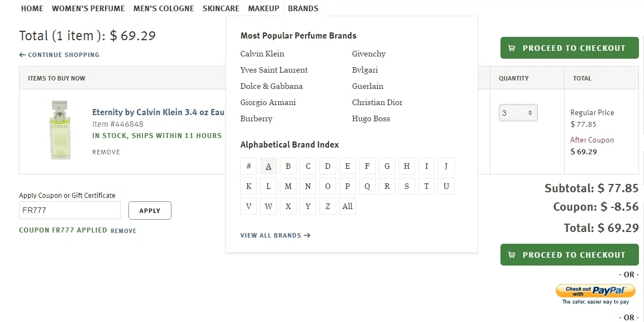
Task: Open the Brands menu item
Action: [303, 8]
